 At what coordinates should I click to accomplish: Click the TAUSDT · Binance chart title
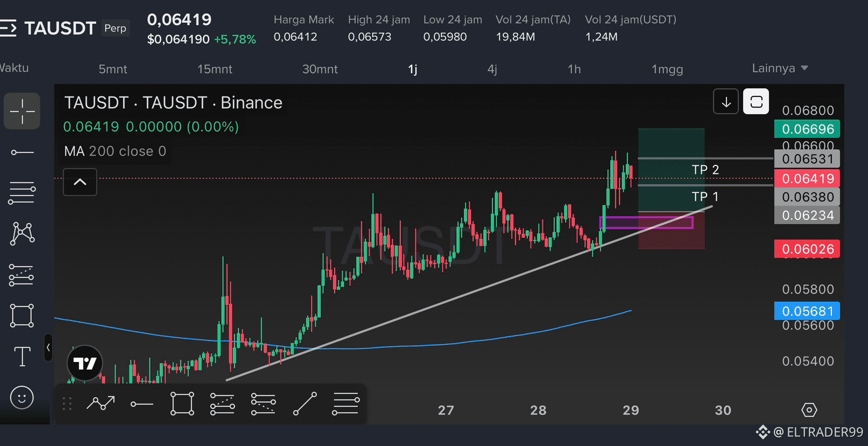[173, 103]
